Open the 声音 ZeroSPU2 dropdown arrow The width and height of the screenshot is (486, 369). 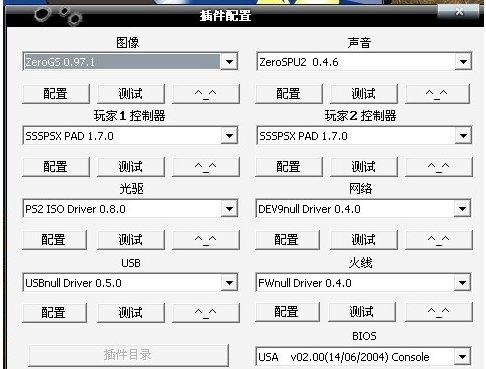[x=463, y=62]
